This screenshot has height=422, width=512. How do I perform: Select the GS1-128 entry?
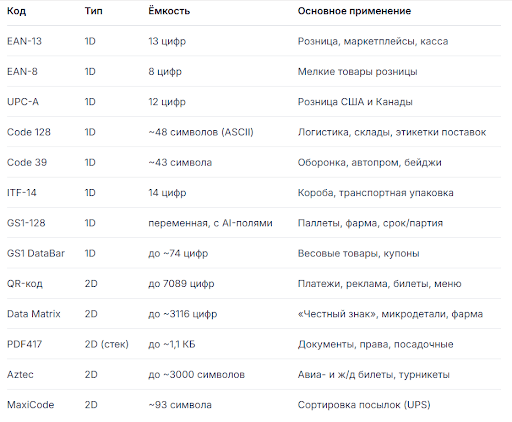(x=26, y=223)
